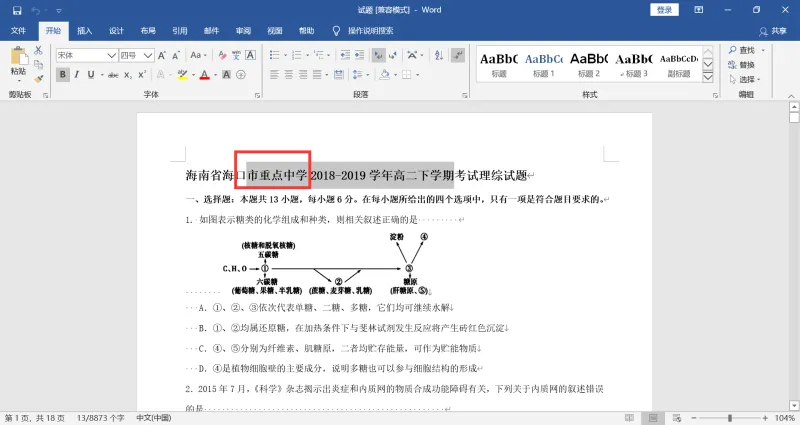Image resolution: width=800 pixels, height=425 pixels.
Task: Switch to the 插入 ribbon tab
Action: 85,31
